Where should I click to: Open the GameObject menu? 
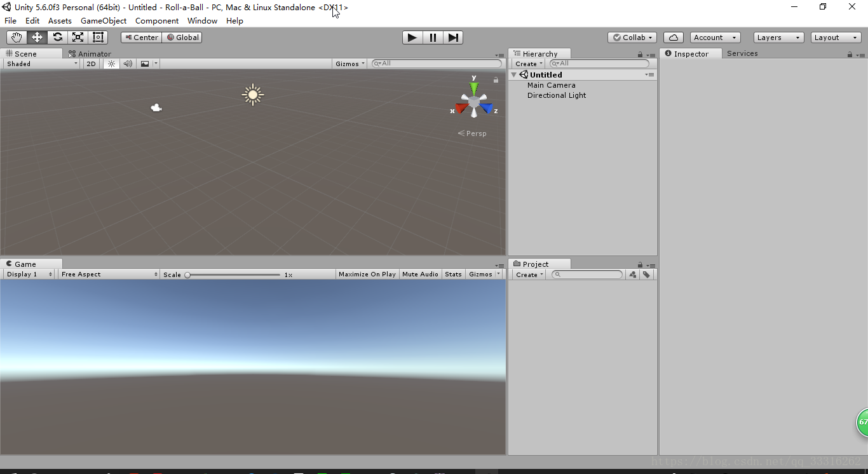104,21
